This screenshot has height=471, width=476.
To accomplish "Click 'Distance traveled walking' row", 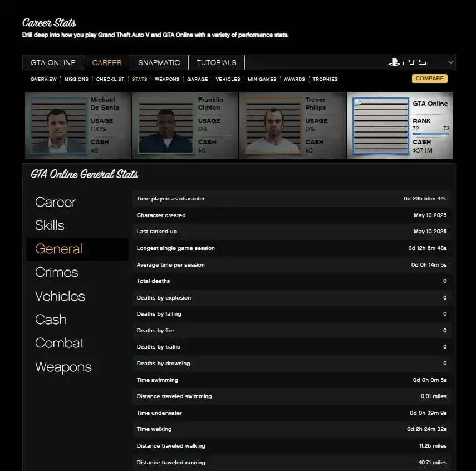I will tap(292, 446).
